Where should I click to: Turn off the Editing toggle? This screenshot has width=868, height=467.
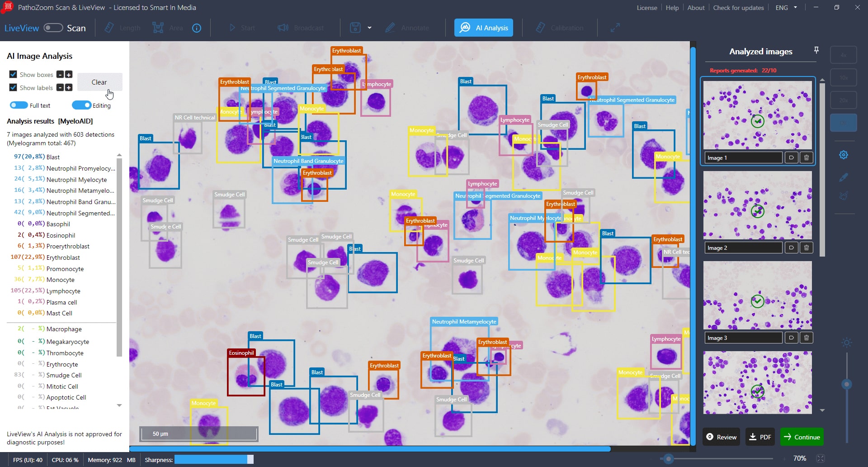pyautogui.click(x=81, y=105)
